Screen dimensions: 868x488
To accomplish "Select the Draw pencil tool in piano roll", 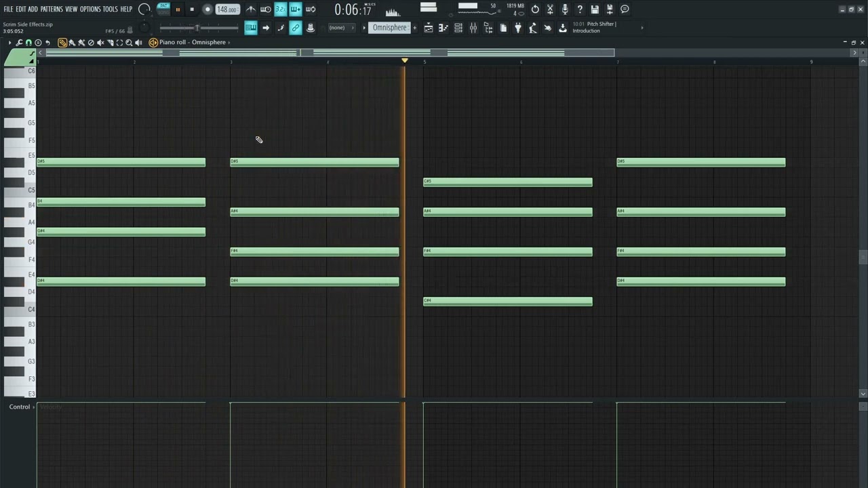I will 62,42.
